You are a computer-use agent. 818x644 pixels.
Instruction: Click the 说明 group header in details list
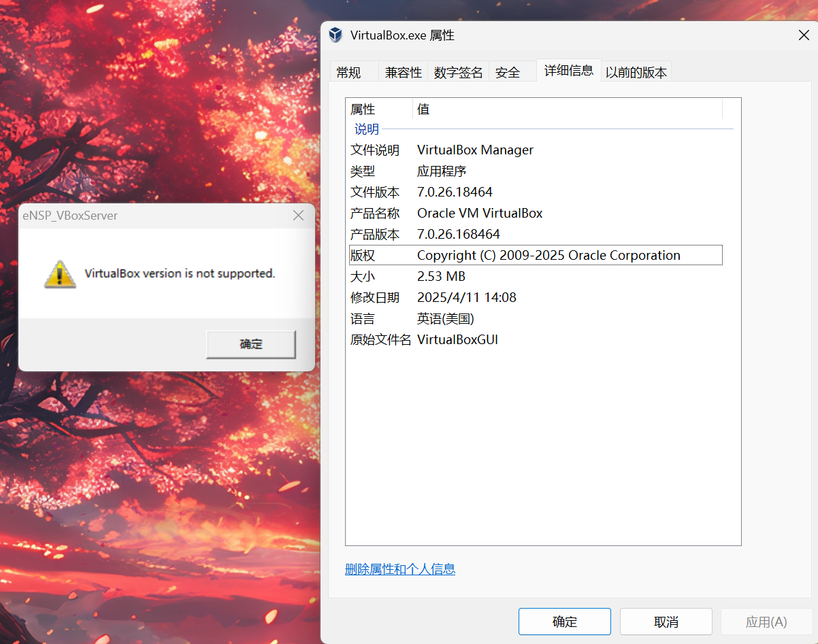(x=367, y=129)
